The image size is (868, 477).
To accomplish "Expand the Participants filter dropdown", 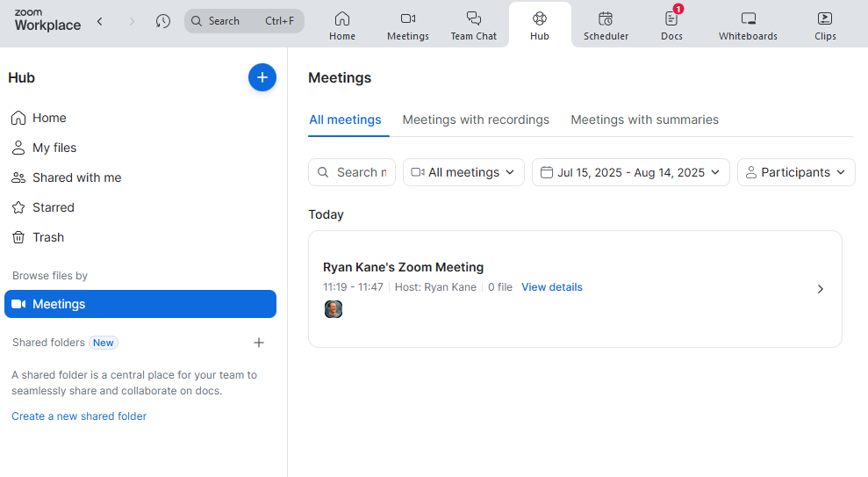I will pyautogui.click(x=796, y=172).
